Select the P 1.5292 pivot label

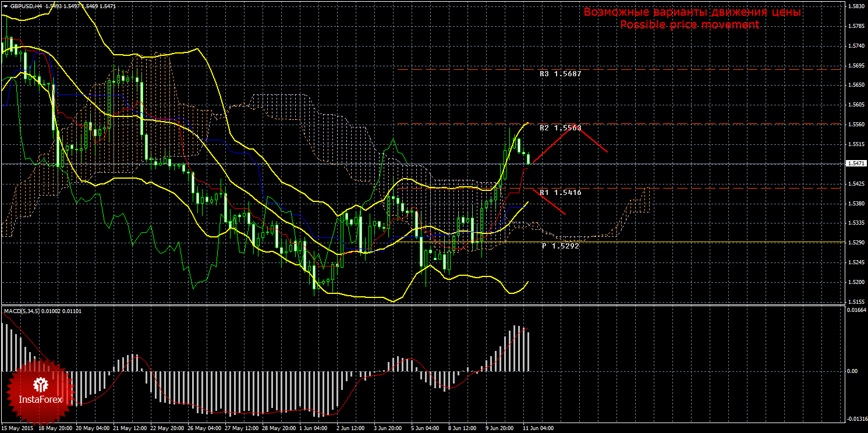point(560,246)
